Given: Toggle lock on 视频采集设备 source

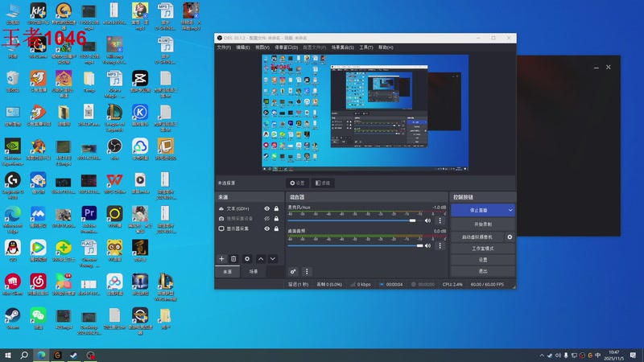Looking at the screenshot, I should click(276, 219).
